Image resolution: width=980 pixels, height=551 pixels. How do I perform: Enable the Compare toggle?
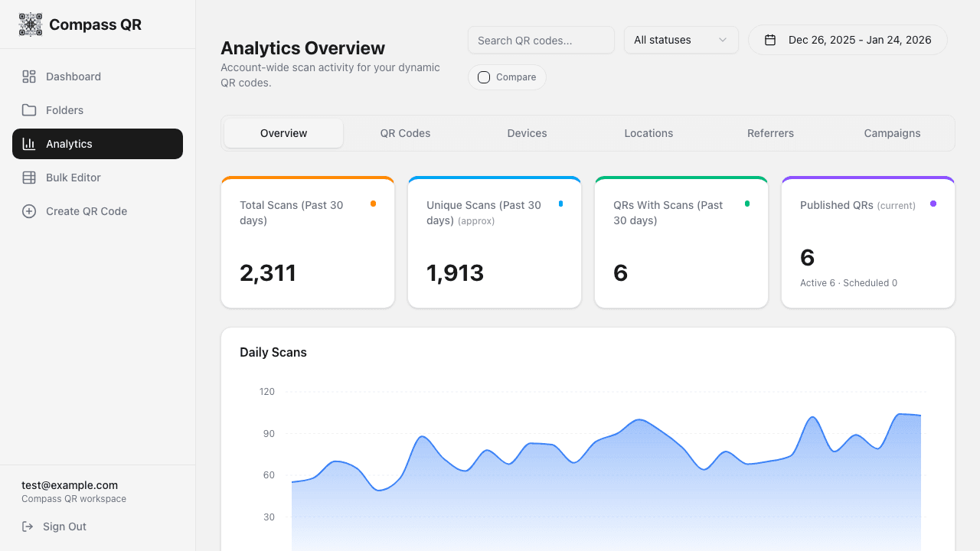(x=484, y=77)
